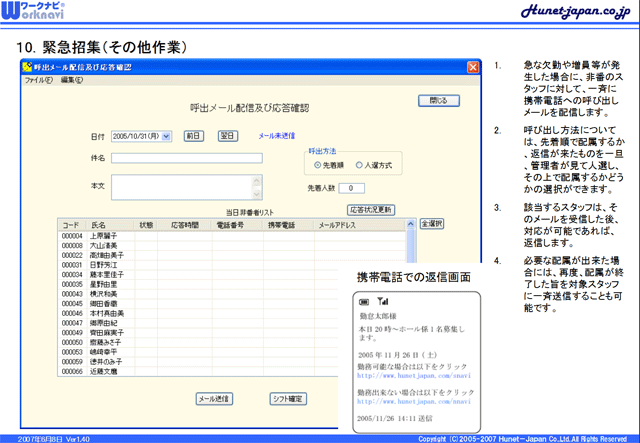Click the Worknavi logo at top left
Image resolution: width=640 pixels, height=443 pixels.
pos(36,13)
